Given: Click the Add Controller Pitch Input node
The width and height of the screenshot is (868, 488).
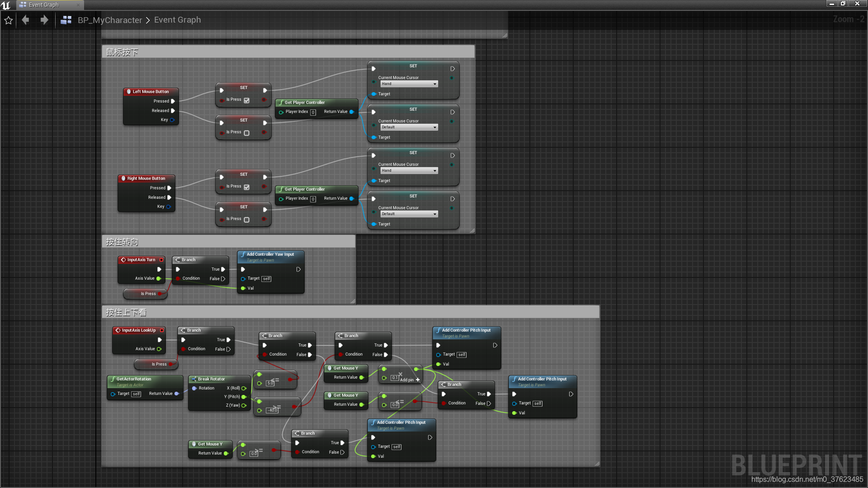Looking at the screenshot, I should [465, 333].
